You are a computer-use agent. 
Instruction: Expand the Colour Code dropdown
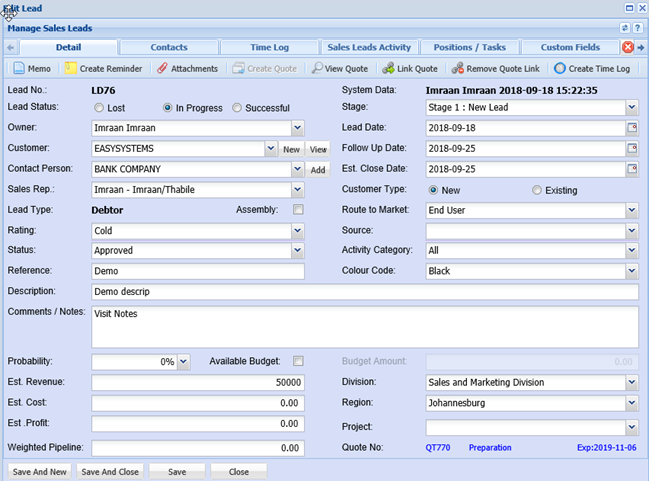point(631,271)
